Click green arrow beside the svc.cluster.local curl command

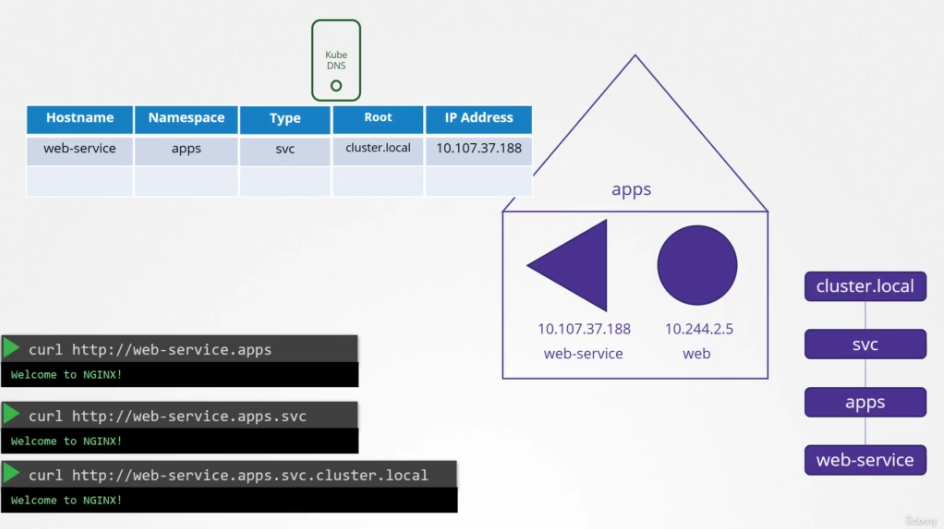[12, 474]
